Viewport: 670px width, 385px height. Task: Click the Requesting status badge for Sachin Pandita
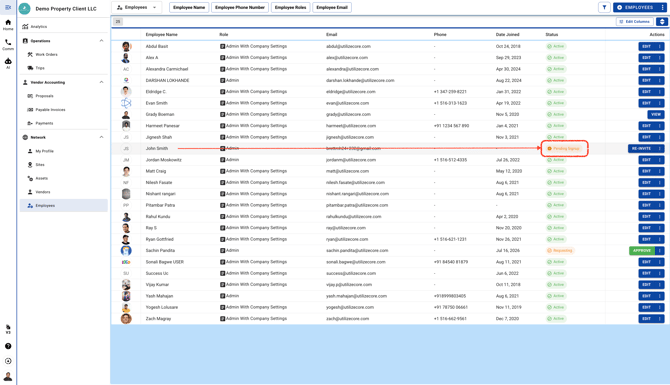pyautogui.click(x=560, y=250)
